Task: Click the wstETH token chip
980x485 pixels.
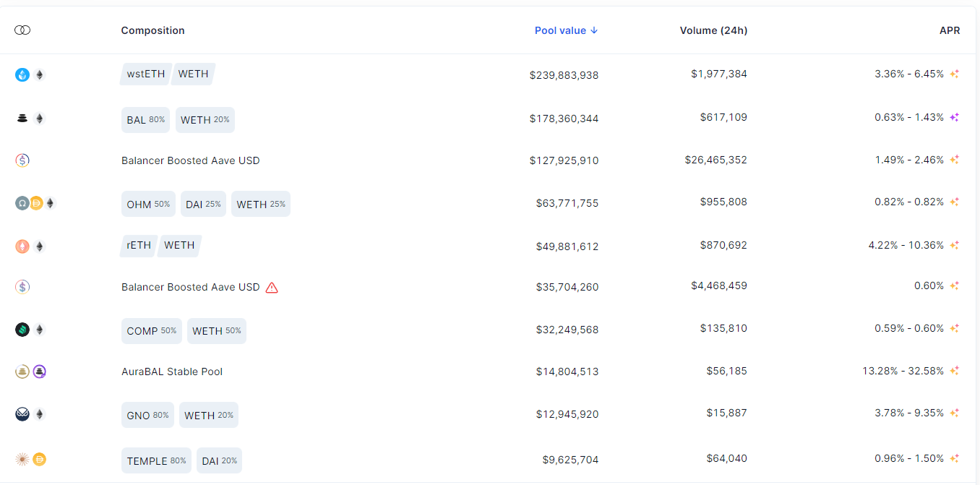Action: 145,74
